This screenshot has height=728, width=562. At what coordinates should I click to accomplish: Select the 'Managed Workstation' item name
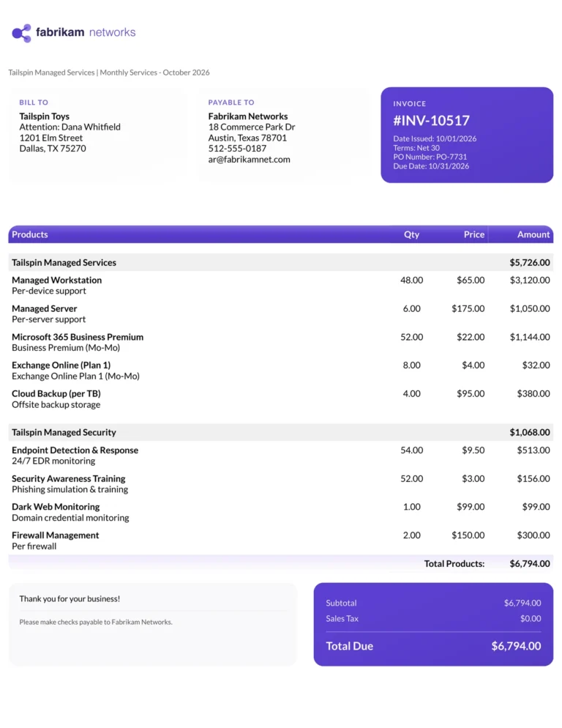(x=56, y=280)
